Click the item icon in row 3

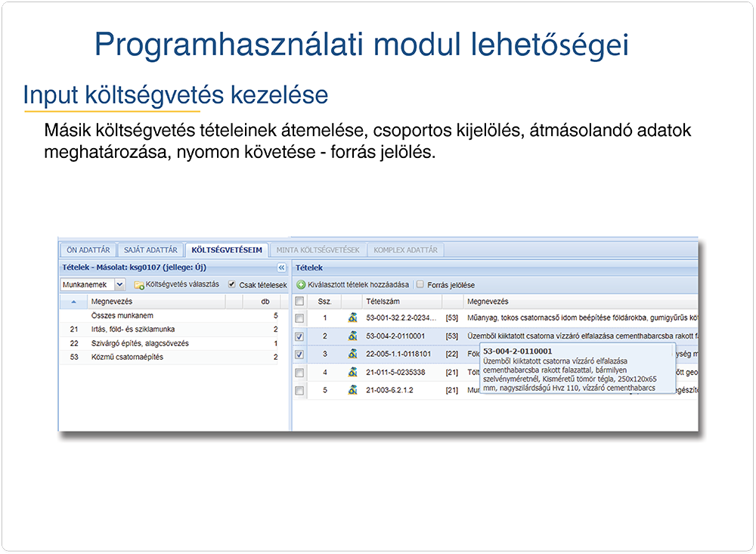pyautogui.click(x=352, y=354)
